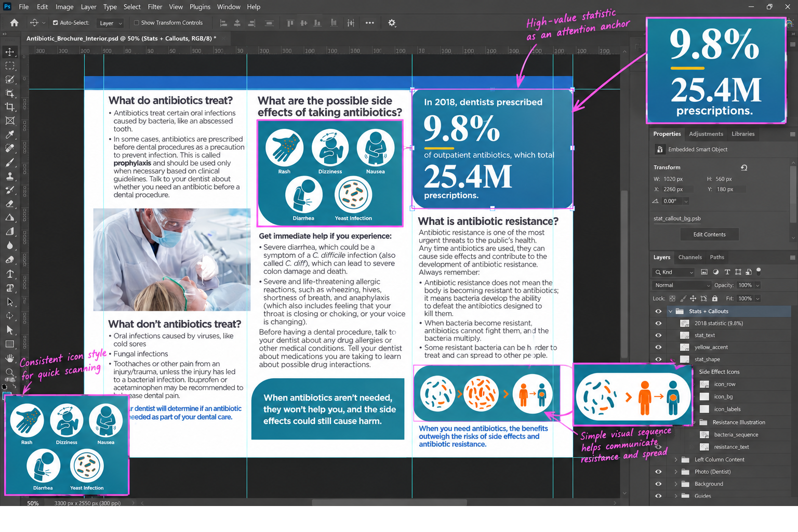Screen dimensions: 798x532
Task: Switch to the Paths tab
Action: [717, 257]
